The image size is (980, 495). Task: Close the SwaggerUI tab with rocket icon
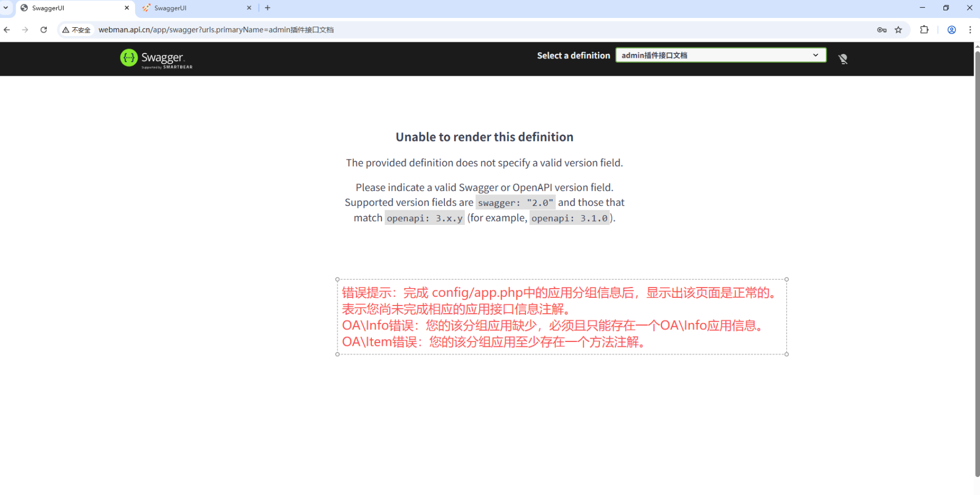[249, 8]
